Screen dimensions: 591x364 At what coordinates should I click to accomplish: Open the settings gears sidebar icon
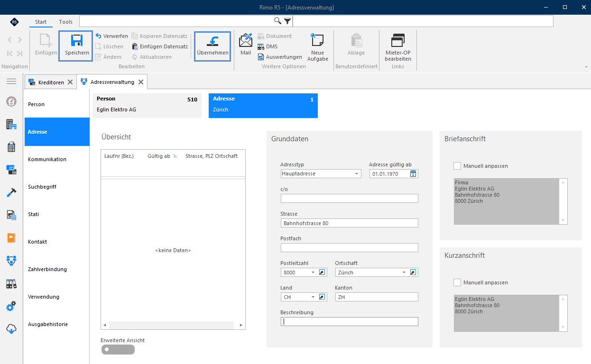point(11,306)
